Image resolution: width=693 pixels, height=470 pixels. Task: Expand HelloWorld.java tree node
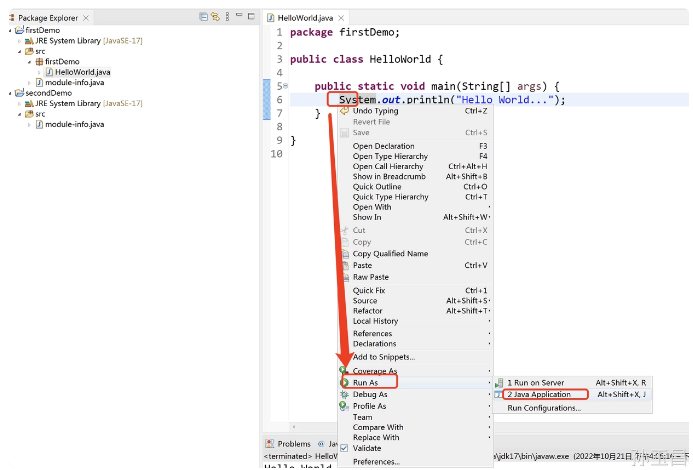pyautogui.click(x=39, y=72)
